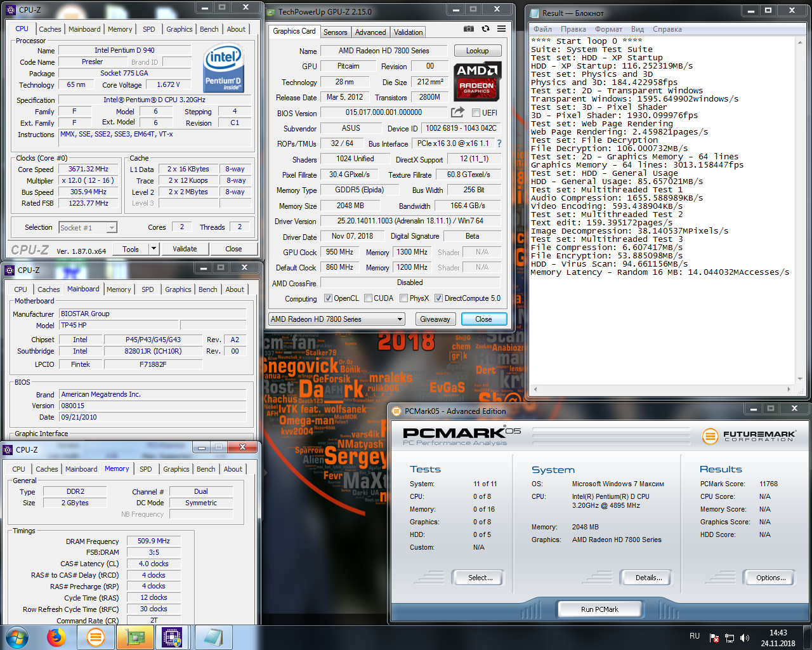The height and width of the screenshot is (650, 812).
Task: Open the Socket #1 selection dropdown
Action: pos(88,228)
